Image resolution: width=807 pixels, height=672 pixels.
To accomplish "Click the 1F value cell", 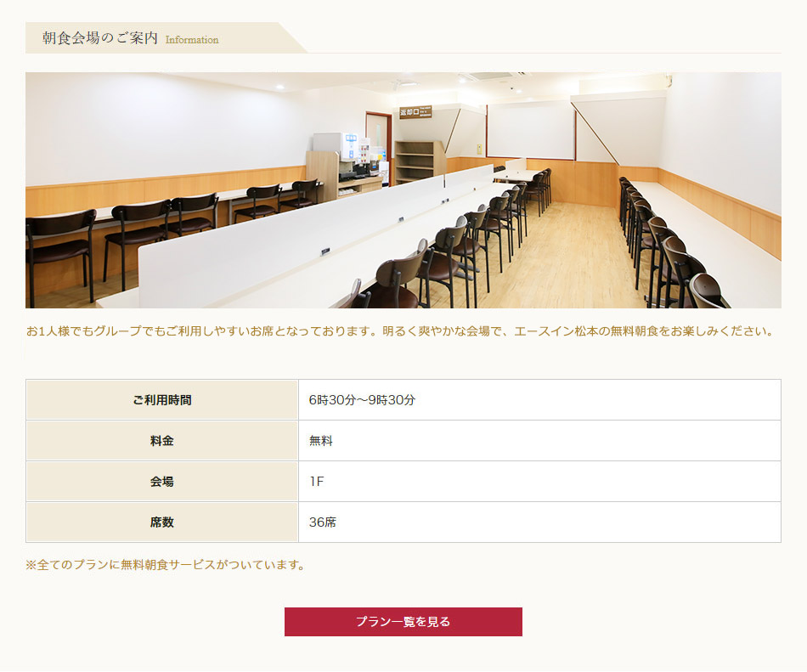I will click(x=539, y=481).
